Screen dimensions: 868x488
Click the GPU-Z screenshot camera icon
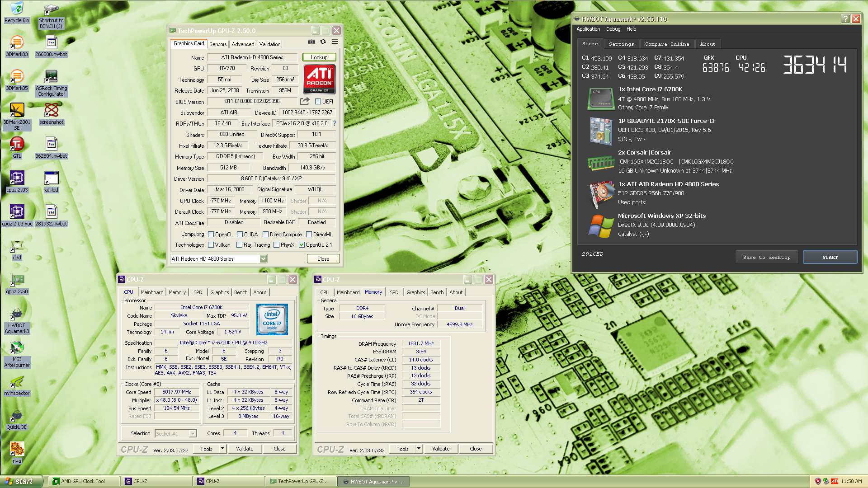(x=311, y=42)
